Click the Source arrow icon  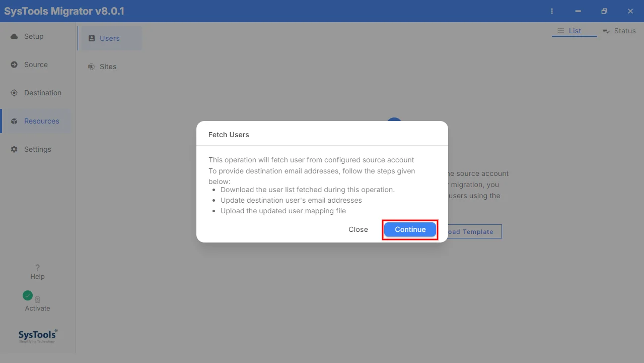coord(14,65)
